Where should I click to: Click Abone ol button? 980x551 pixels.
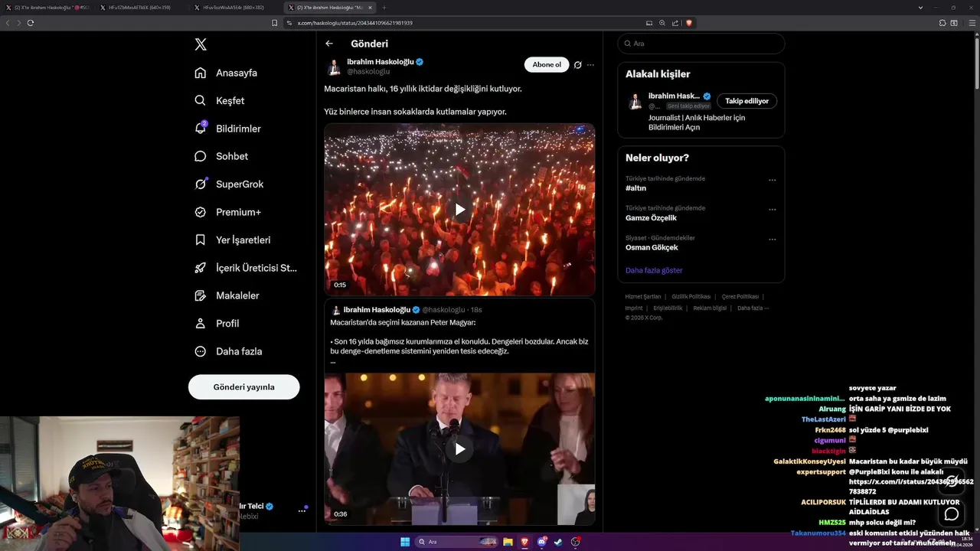point(547,65)
